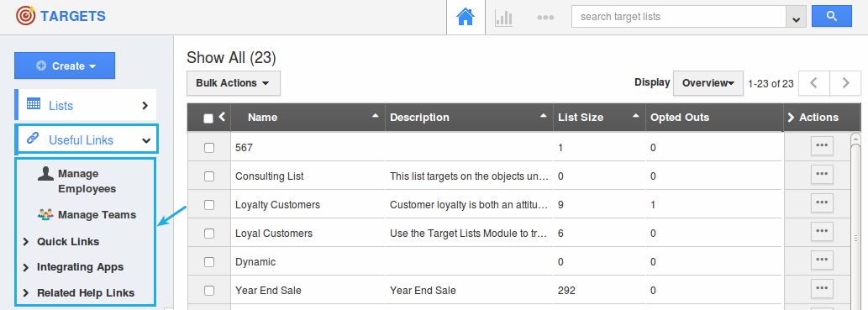This screenshot has width=868, height=310.
Task: Open the Home icon tab
Action: 466,17
